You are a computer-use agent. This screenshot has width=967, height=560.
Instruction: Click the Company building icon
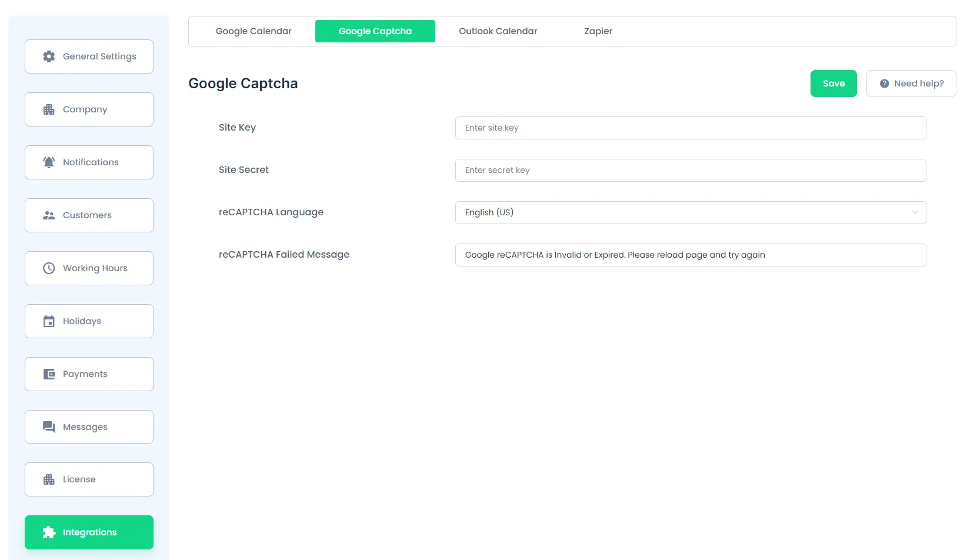(x=49, y=109)
